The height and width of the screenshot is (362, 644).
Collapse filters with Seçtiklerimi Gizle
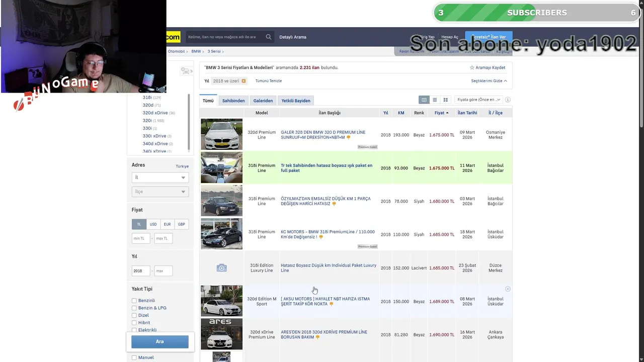(x=489, y=81)
